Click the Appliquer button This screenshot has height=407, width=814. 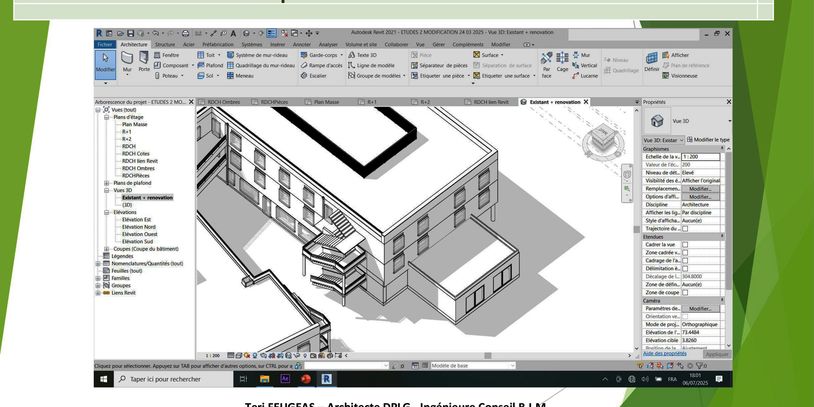click(x=717, y=354)
